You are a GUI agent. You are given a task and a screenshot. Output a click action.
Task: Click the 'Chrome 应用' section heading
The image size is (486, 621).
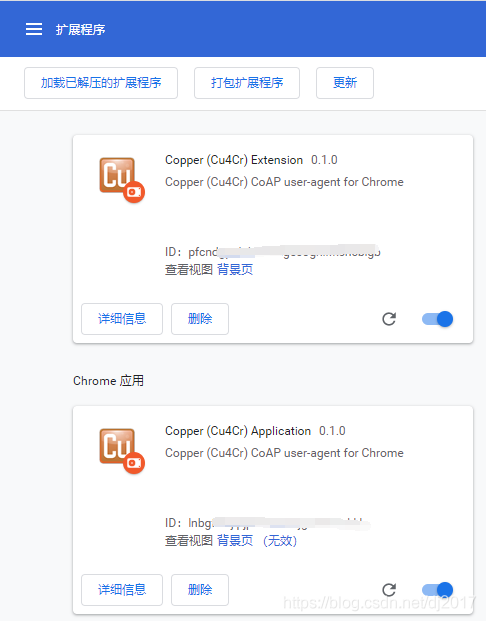pos(108,381)
